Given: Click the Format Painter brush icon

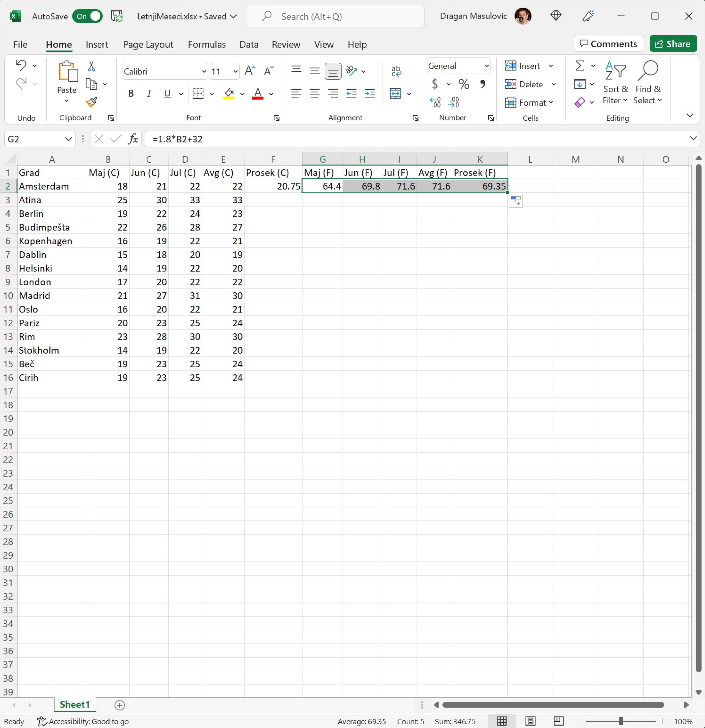Looking at the screenshot, I should coord(91,102).
